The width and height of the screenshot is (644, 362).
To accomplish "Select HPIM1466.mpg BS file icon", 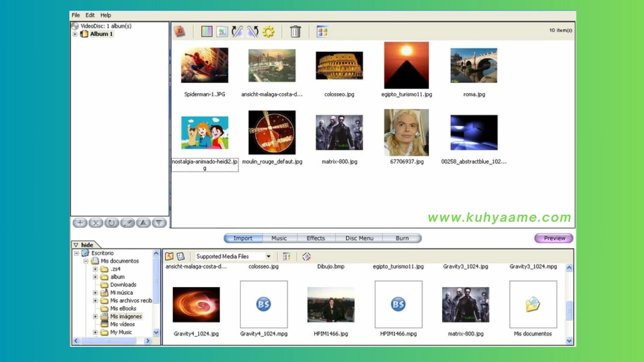I will pos(398,304).
